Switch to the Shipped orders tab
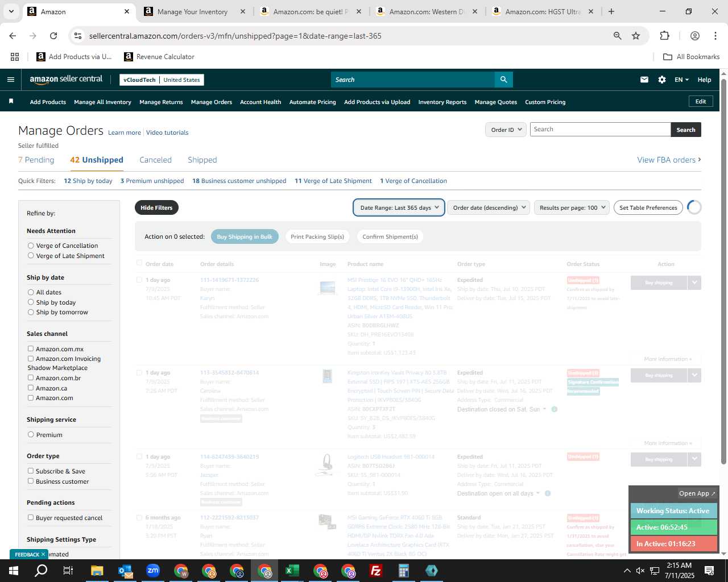 point(202,160)
